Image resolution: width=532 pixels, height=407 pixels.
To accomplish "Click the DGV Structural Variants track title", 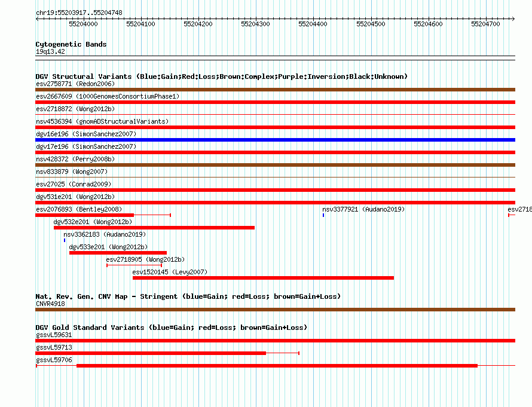I will [221, 76].
